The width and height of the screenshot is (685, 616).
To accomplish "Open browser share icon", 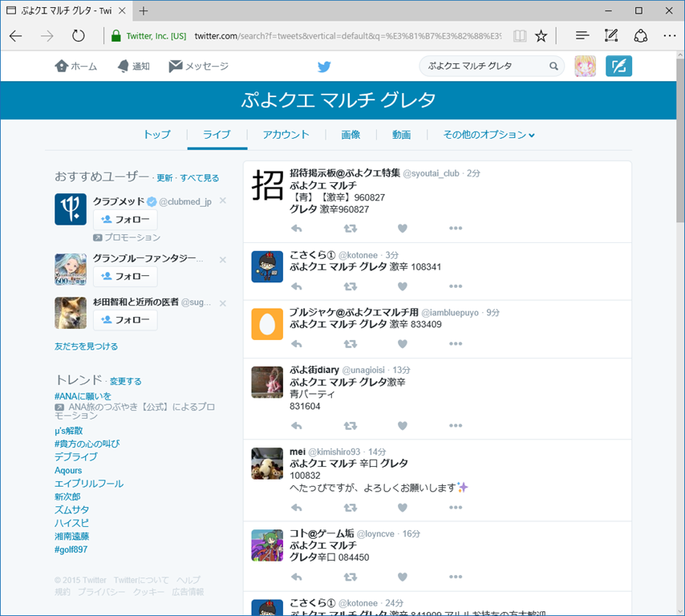I will (x=640, y=36).
